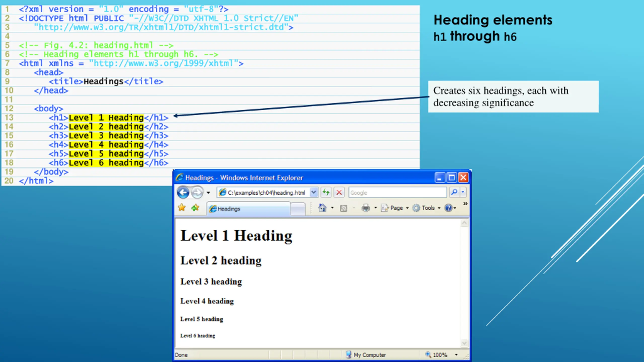
Task: Expand the Print options dropdown arrow
Action: pos(376,208)
